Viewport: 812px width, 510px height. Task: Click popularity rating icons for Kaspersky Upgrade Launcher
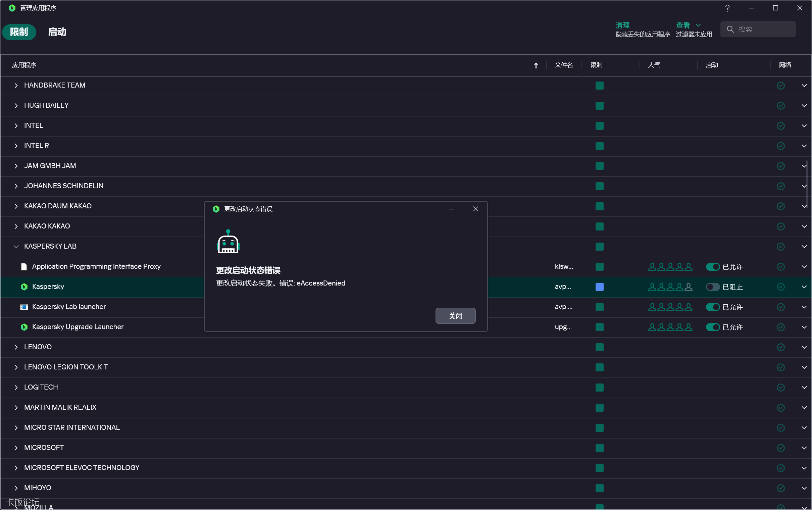click(670, 327)
